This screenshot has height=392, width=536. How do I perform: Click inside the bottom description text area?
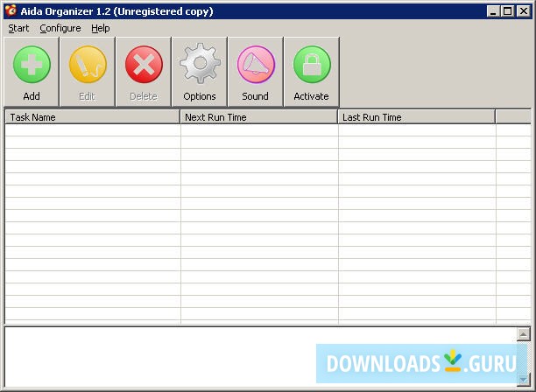click(x=260, y=357)
